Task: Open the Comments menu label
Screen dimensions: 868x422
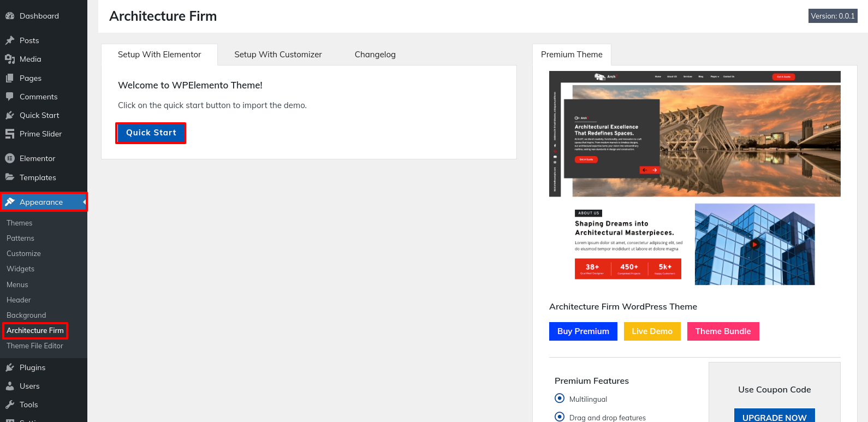Action: [39, 97]
